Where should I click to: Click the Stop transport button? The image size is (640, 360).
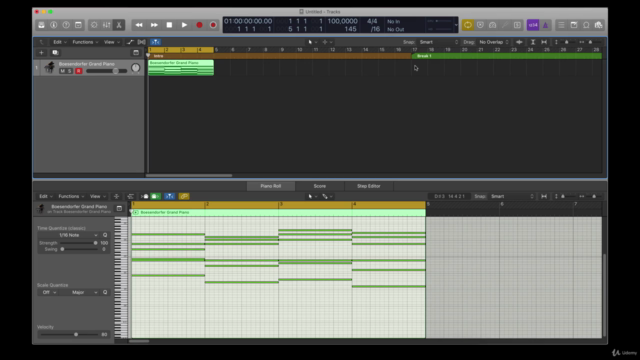pos(169,25)
